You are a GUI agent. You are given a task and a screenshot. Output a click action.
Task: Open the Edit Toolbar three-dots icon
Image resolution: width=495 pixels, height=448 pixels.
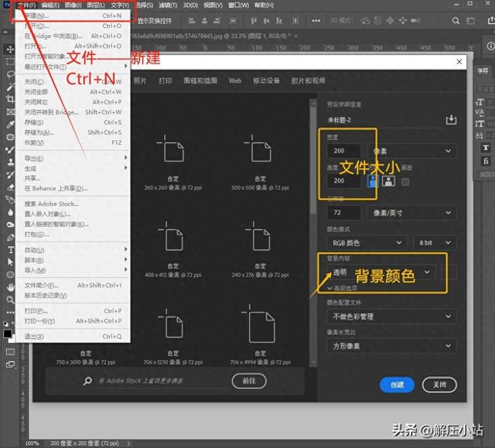[10, 313]
